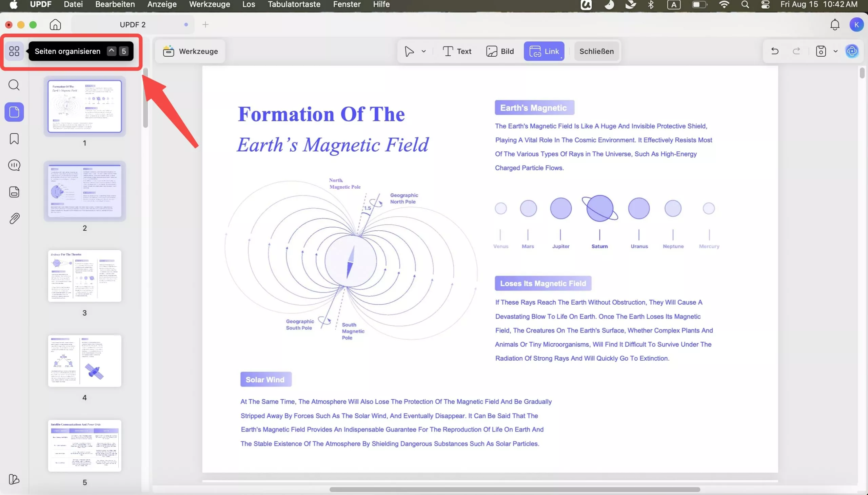Open the Werkzeuge tools selector

coord(190,51)
